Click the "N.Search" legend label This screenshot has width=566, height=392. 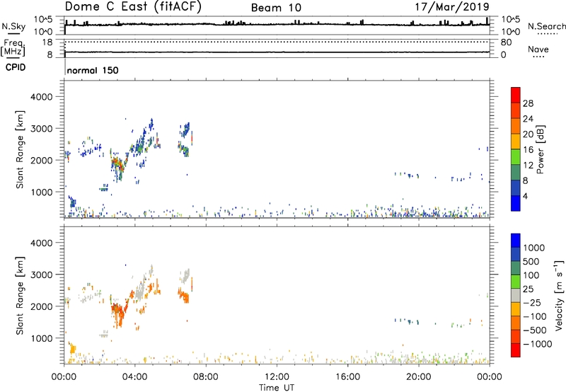tap(546, 26)
